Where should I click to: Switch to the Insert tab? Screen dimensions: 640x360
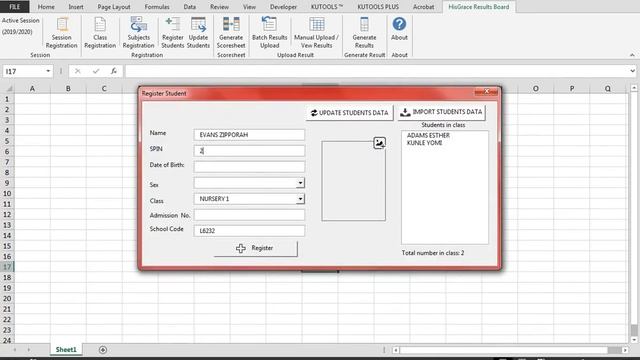(76, 7)
